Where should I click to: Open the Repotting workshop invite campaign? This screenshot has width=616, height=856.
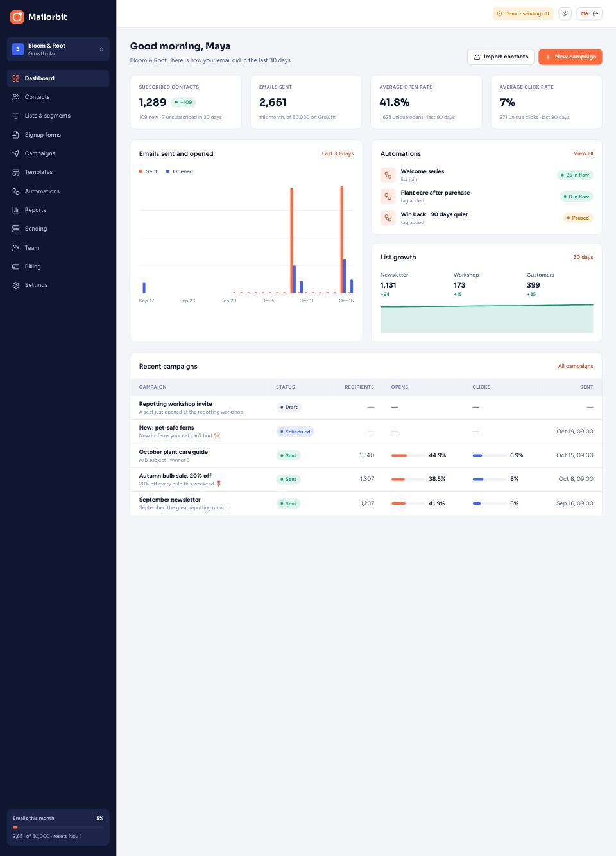point(175,404)
